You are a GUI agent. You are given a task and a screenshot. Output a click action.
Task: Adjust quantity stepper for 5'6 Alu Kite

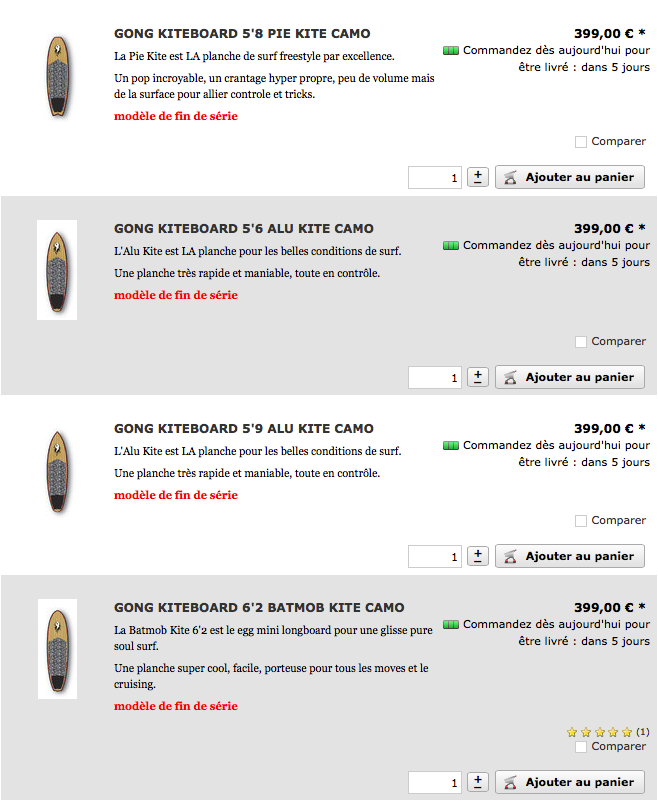pyautogui.click(x=478, y=377)
